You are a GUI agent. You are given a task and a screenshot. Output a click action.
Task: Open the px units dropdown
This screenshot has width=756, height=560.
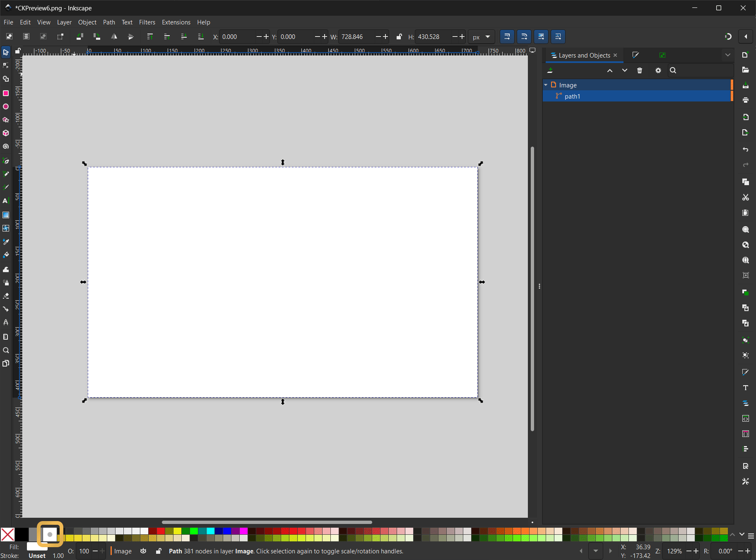[x=482, y=37]
